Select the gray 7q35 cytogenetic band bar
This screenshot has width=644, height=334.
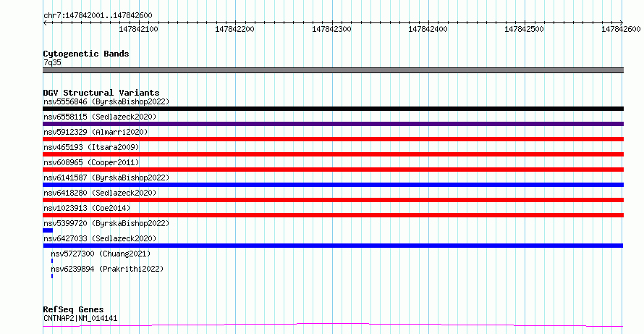click(x=333, y=70)
